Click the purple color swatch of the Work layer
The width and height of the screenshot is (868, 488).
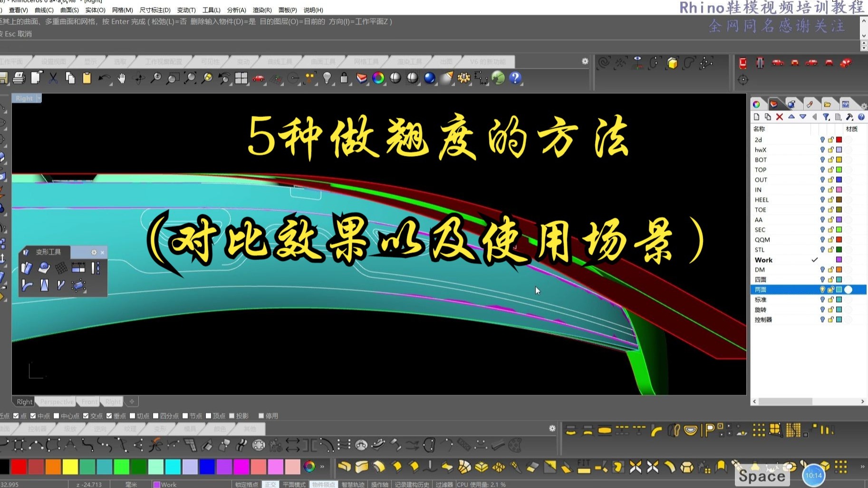pyautogui.click(x=839, y=260)
